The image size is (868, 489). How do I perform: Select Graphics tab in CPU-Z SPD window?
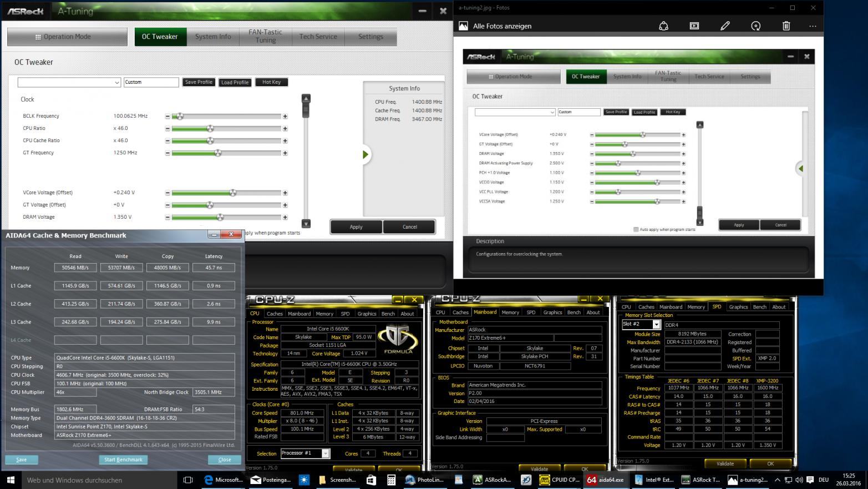coord(738,307)
